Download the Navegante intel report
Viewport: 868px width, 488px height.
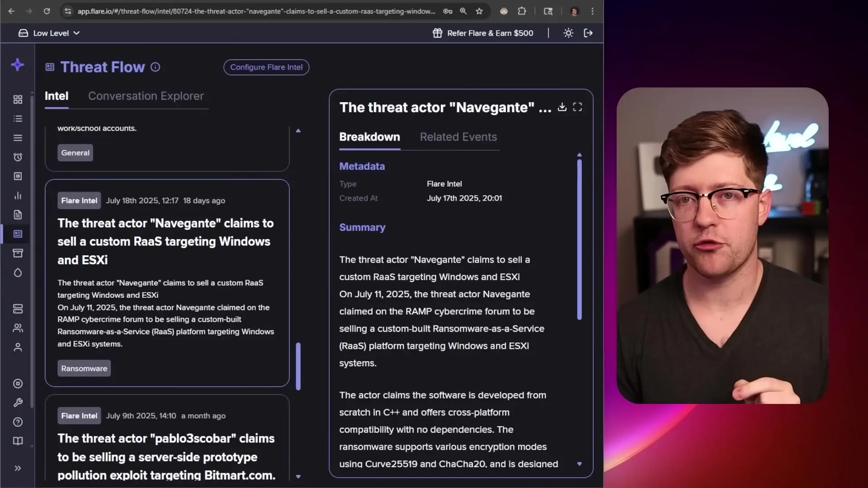(562, 107)
